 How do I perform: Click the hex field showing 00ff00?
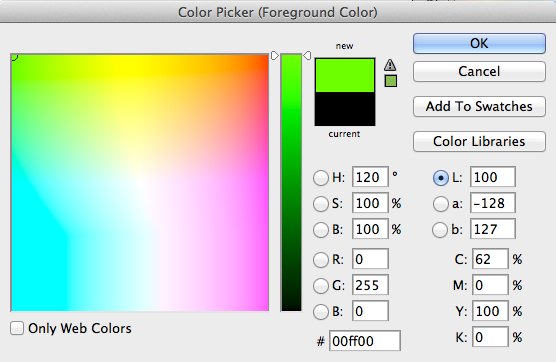[365, 341]
